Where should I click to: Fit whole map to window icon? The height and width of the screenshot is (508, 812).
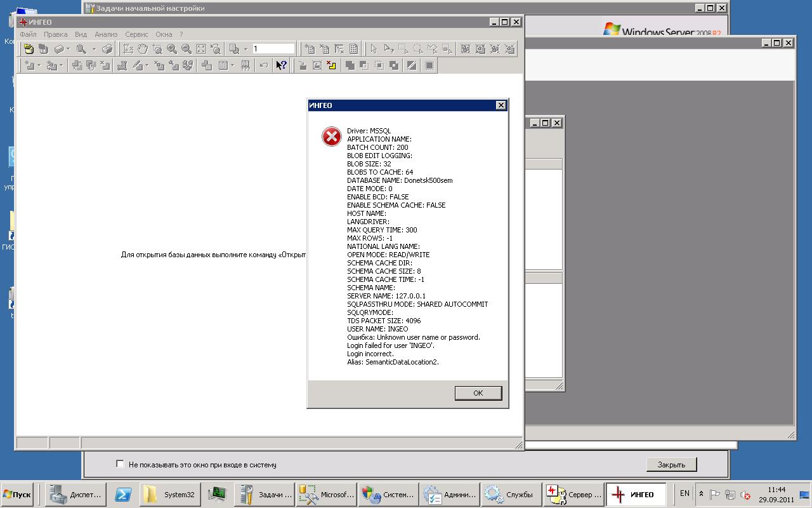tap(200, 49)
